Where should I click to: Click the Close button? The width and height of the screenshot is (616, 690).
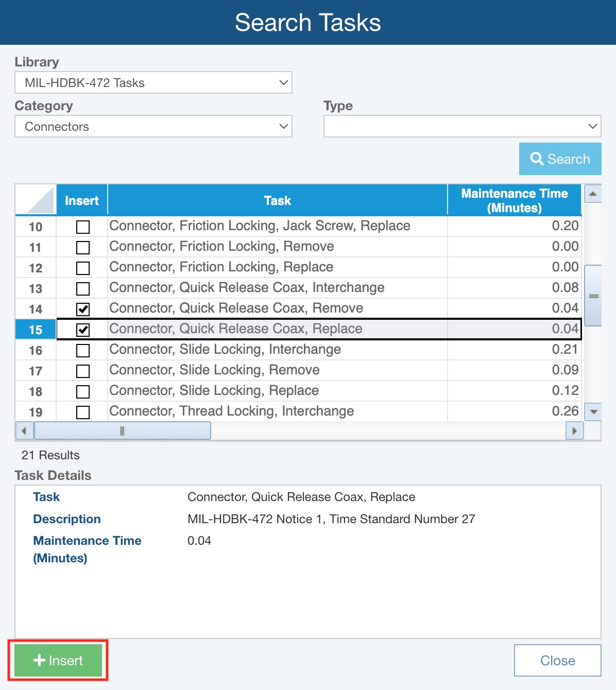(x=557, y=660)
